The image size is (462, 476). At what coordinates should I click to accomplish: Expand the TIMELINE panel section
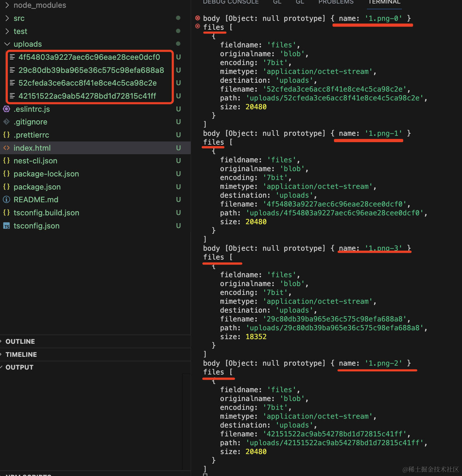(x=21, y=355)
